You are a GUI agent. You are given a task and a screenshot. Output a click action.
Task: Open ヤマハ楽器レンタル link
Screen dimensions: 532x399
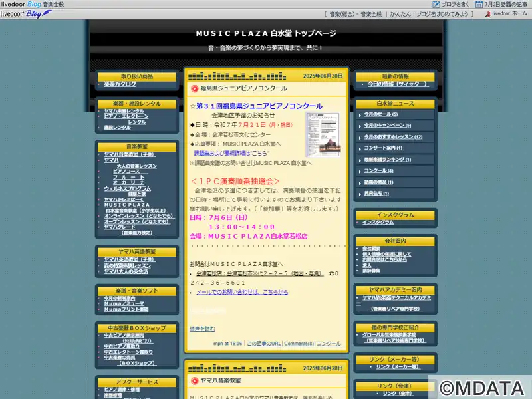[x=124, y=111]
